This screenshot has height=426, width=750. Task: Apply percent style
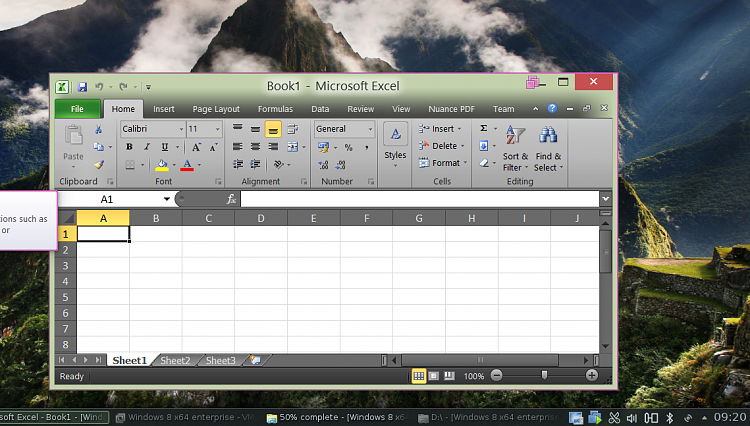tap(349, 147)
